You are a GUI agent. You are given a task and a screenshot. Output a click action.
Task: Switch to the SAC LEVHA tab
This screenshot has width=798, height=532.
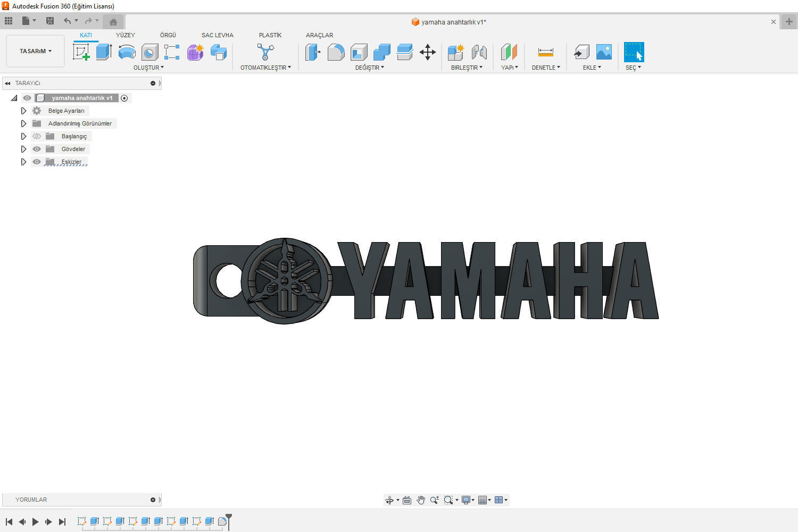click(217, 35)
